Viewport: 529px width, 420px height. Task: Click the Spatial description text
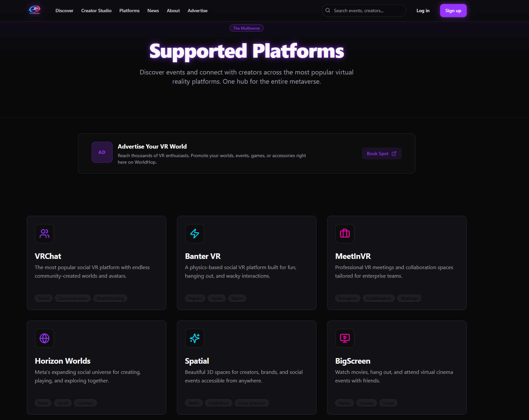(x=244, y=377)
